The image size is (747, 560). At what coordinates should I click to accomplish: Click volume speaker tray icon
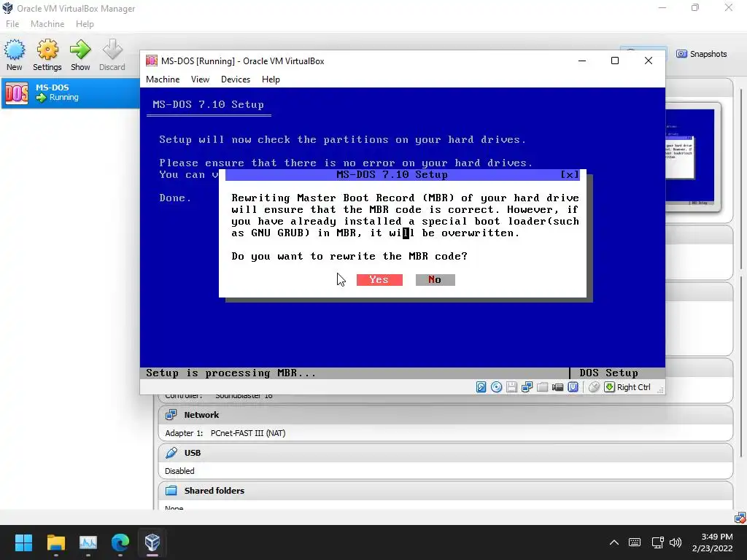click(x=676, y=542)
